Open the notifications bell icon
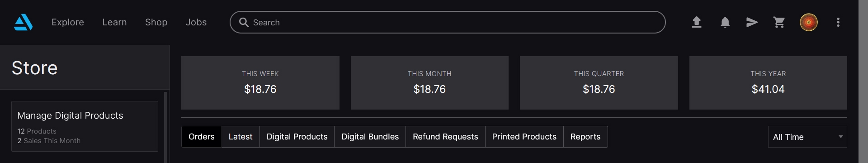This screenshot has height=163, width=868. click(x=725, y=22)
